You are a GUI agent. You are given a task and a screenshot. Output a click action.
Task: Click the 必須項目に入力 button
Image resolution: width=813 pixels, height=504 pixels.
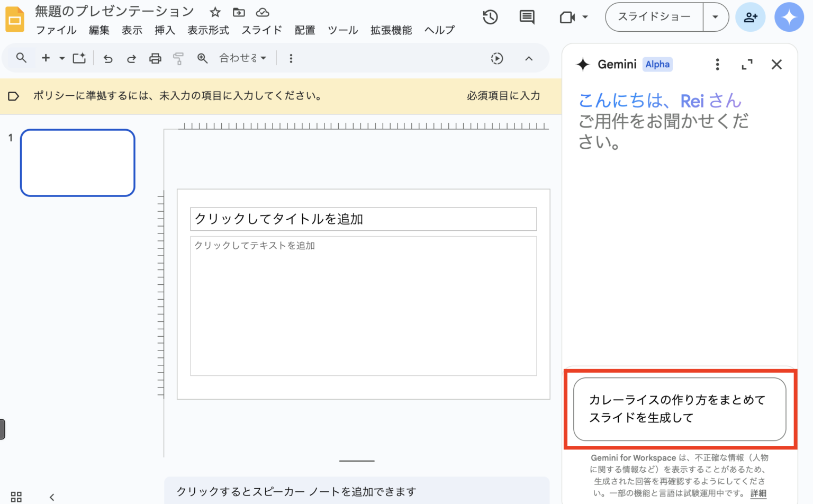point(503,96)
